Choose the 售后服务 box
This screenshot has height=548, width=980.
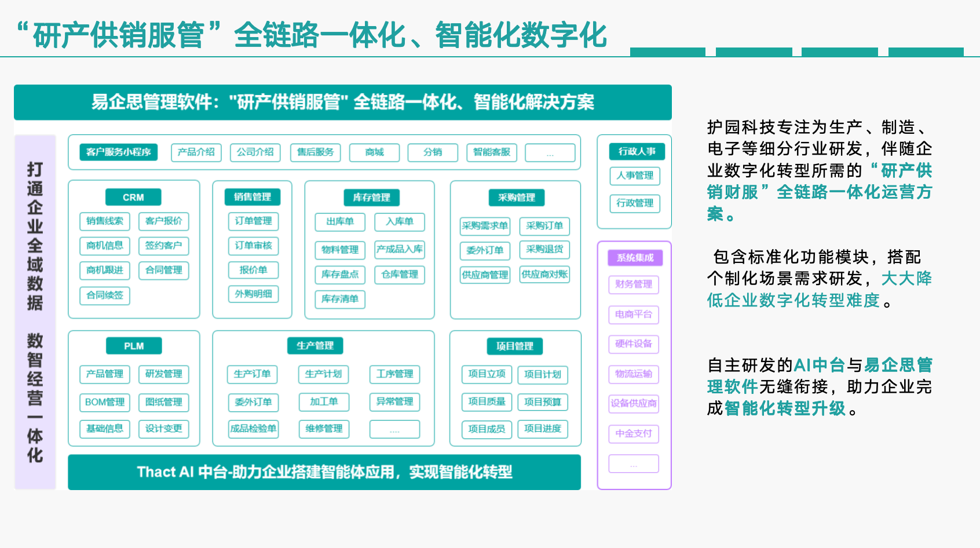(316, 152)
